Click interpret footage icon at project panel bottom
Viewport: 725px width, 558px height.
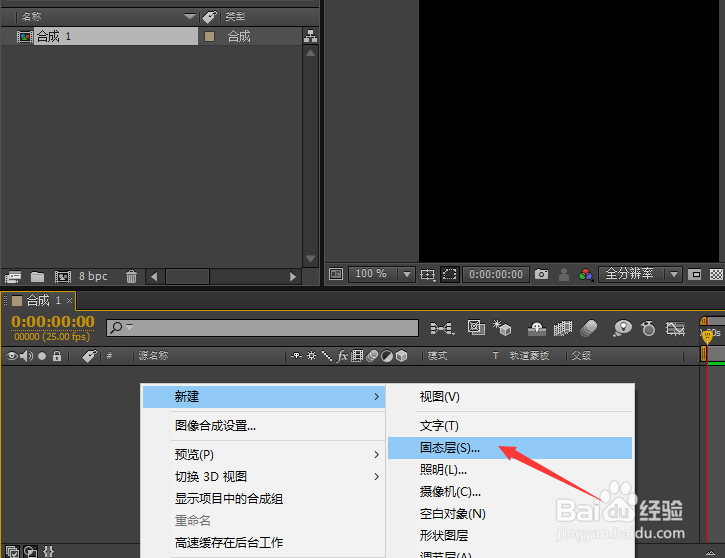coord(13,276)
